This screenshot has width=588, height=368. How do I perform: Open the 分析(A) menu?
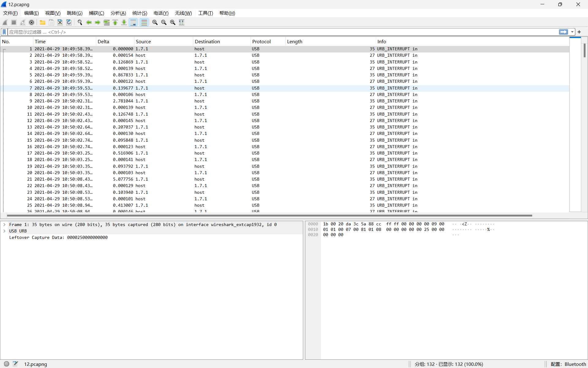tap(118, 13)
